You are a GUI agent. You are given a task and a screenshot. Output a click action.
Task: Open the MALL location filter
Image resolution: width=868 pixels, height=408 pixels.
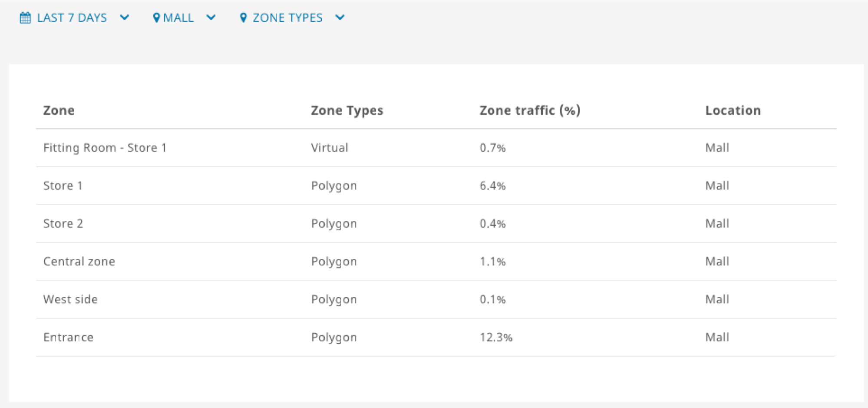[x=178, y=18]
